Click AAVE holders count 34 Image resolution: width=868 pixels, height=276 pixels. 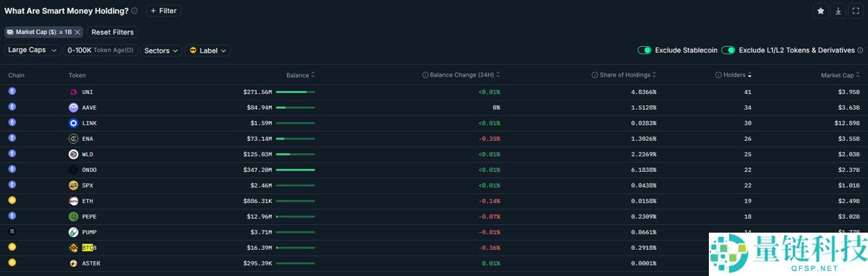pyautogui.click(x=748, y=108)
